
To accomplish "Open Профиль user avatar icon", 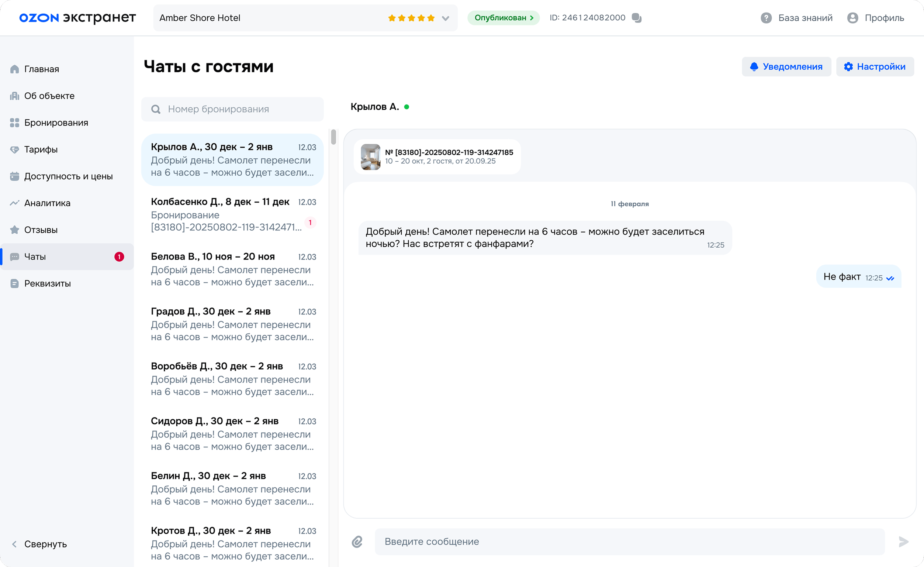I will 852,18.
